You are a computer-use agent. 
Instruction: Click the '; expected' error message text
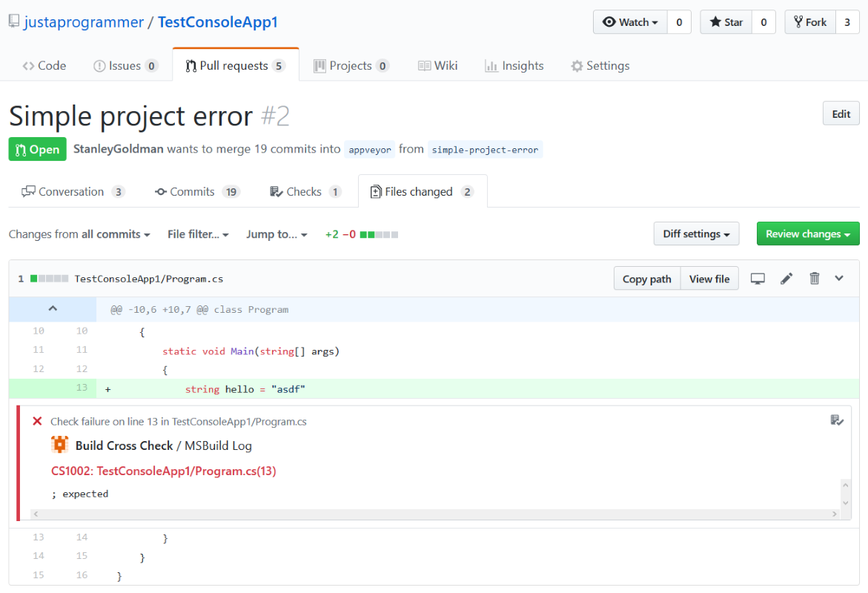(80, 494)
